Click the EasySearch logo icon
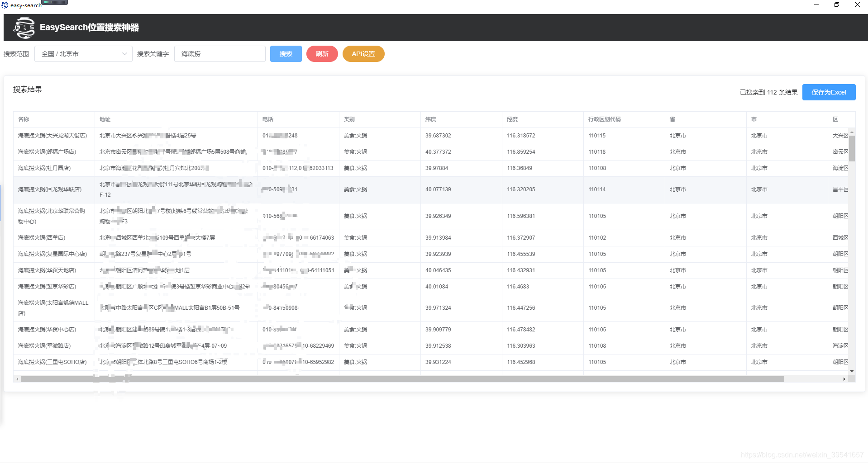This screenshot has width=868, height=463. 24,28
